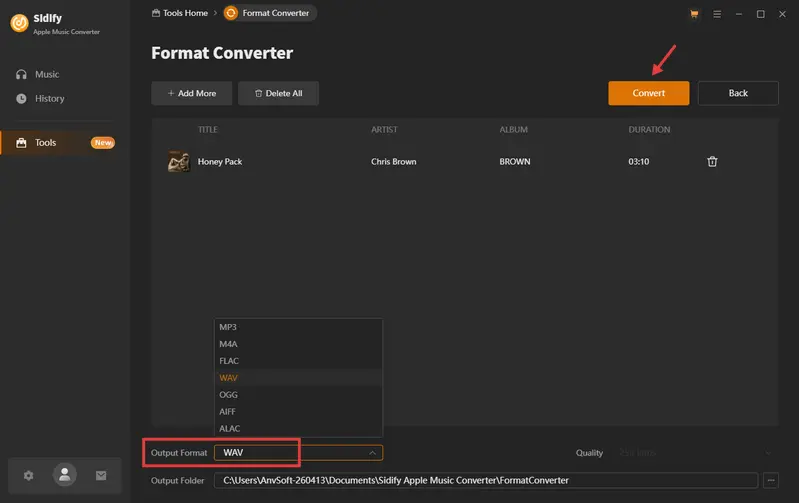Select the Honey Pack title text

tap(220, 162)
